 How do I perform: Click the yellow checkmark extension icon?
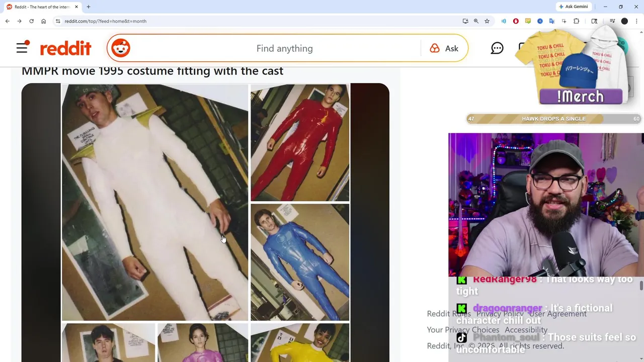click(528, 21)
